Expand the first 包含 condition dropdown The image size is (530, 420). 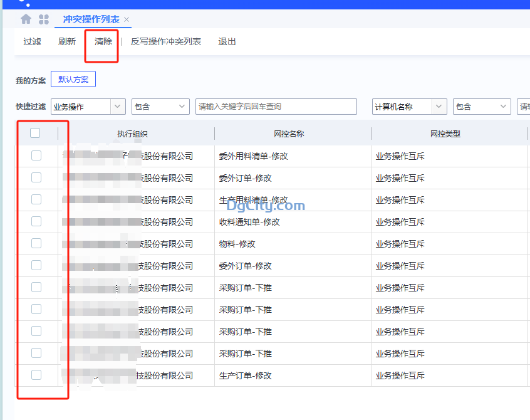pyautogui.click(x=160, y=107)
